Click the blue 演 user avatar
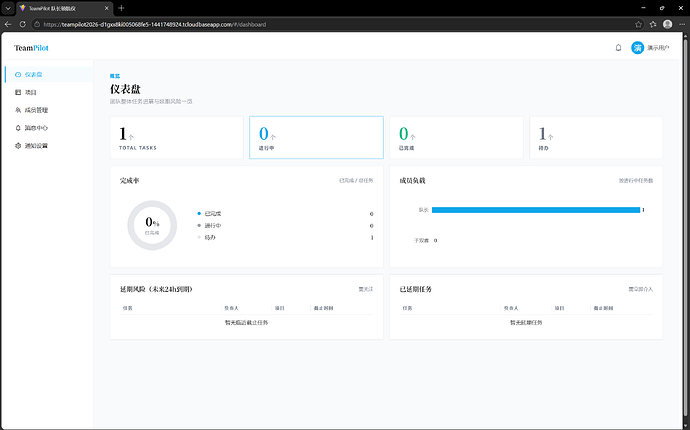The width and height of the screenshot is (690, 430). tap(637, 48)
